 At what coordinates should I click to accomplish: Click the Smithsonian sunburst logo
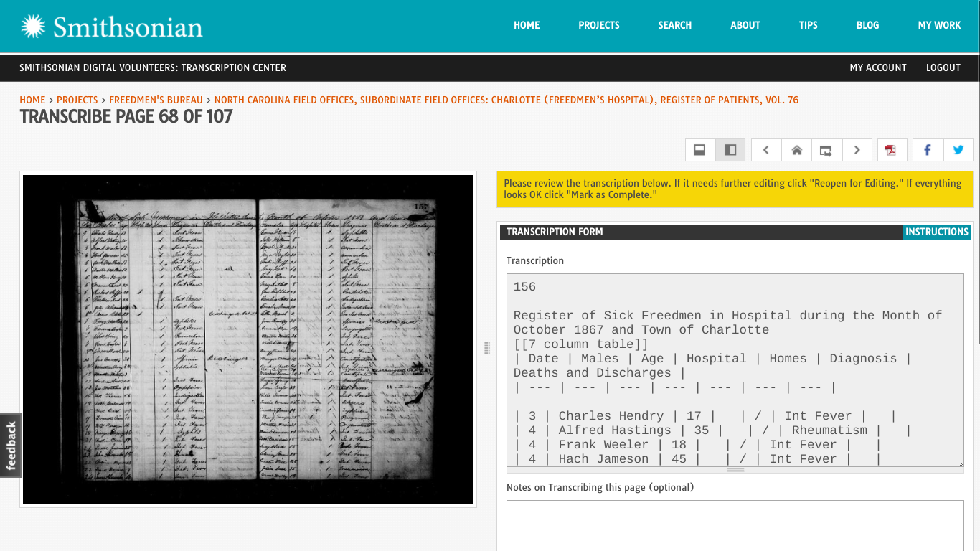(33, 27)
